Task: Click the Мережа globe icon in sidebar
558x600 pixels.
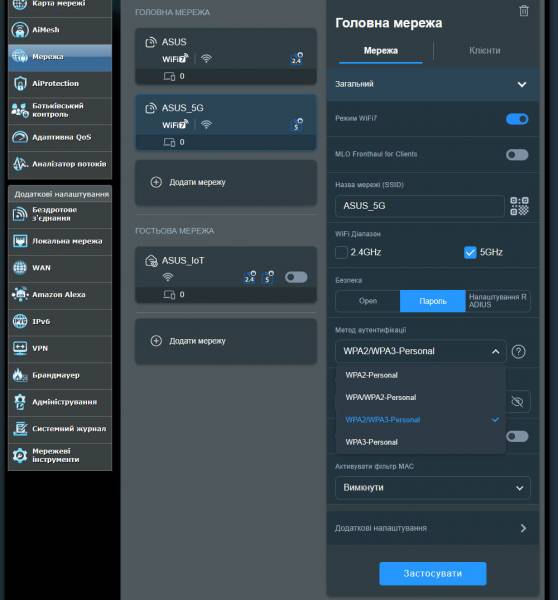Action: point(20,57)
